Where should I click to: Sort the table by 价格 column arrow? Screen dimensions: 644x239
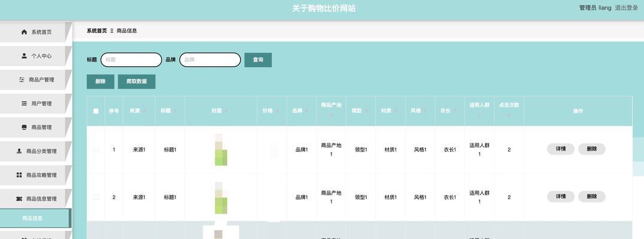click(x=277, y=111)
